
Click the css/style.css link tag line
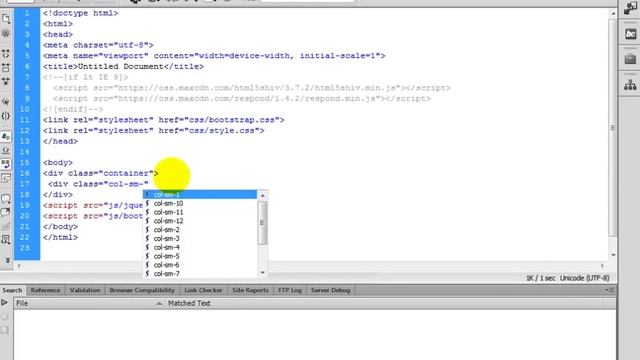click(x=153, y=131)
